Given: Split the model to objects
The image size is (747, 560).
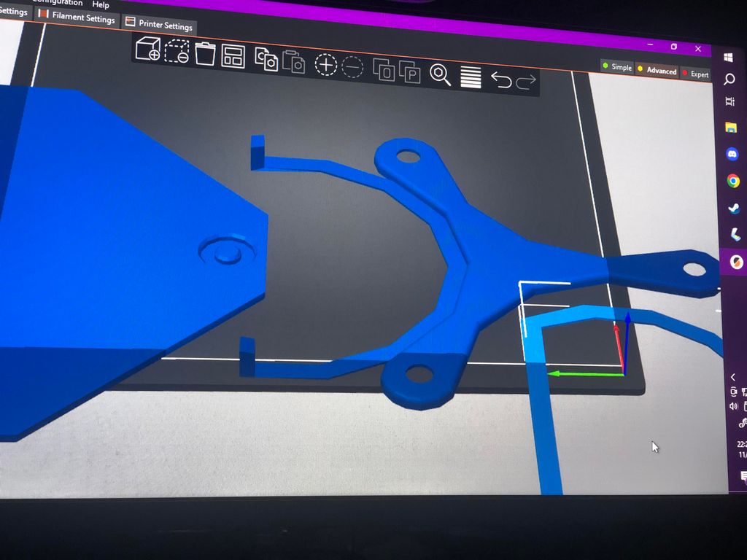Looking at the screenshot, I should 385,71.
